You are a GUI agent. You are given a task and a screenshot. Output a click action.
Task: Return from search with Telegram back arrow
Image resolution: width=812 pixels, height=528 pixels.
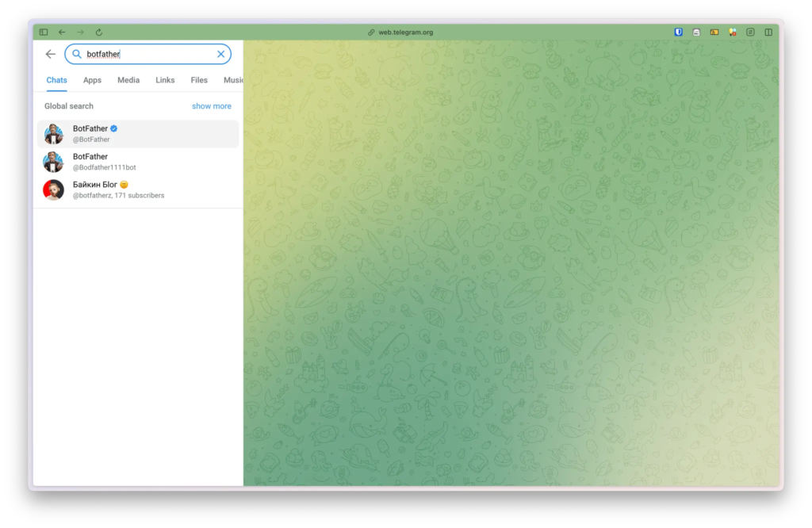(x=50, y=54)
